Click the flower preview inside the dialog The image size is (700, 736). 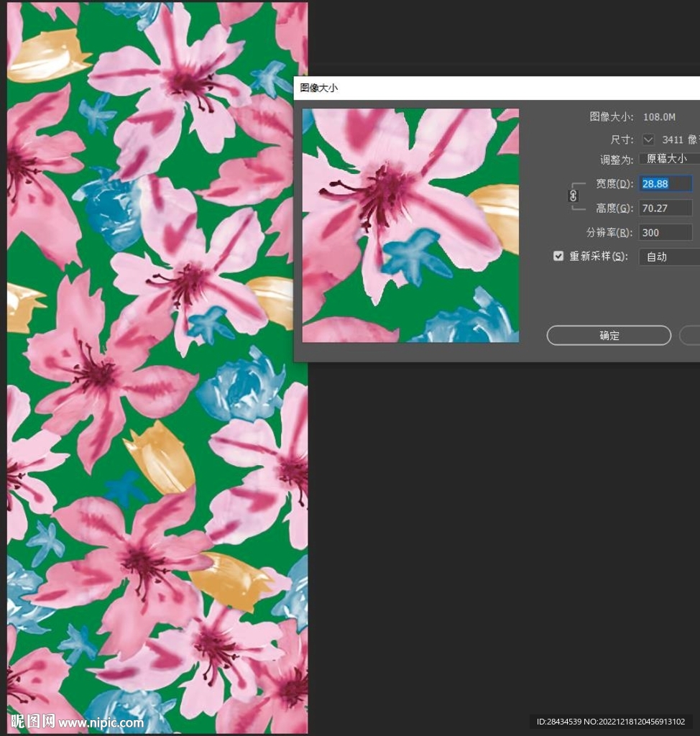[x=410, y=225]
